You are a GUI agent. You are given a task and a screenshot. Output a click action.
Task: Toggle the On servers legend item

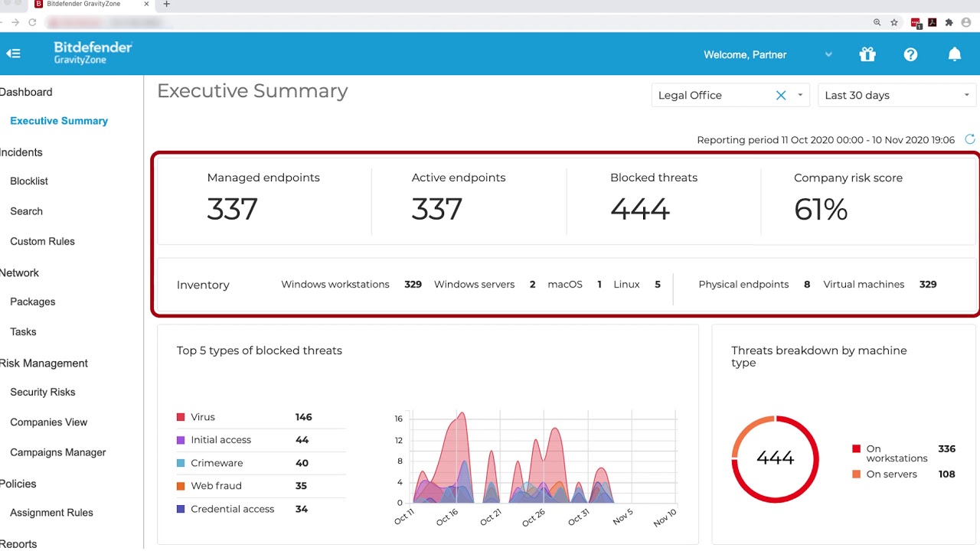tap(891, 474)
